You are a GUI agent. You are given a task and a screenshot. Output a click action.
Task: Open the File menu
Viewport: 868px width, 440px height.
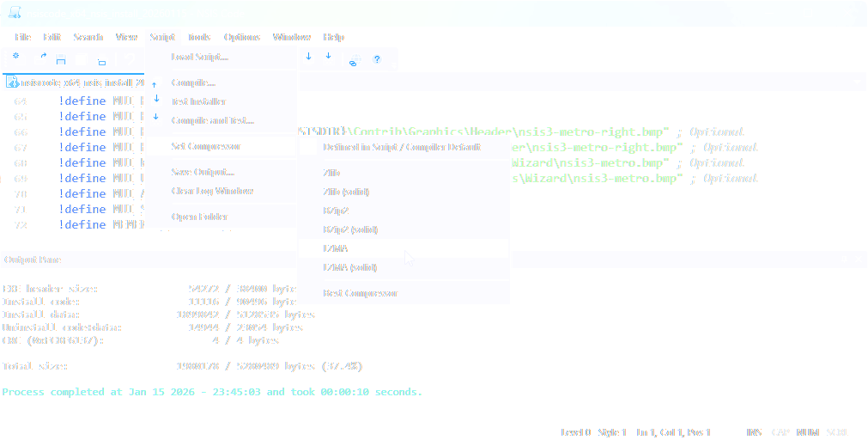click(x=22, y=37)
